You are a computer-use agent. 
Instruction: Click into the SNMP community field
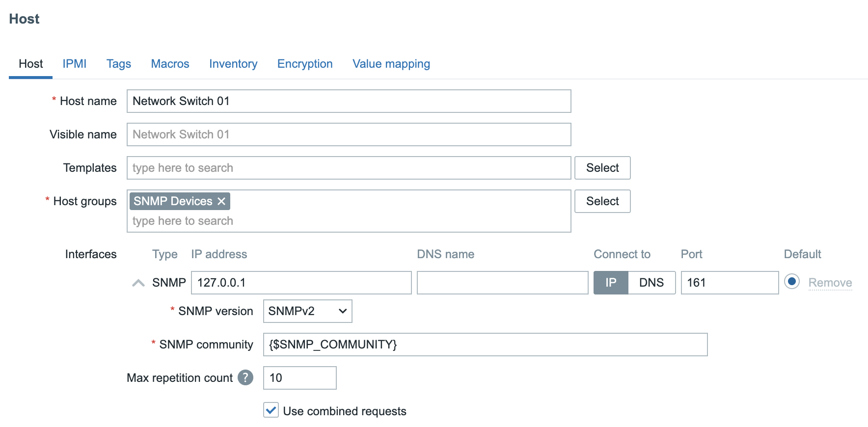(485, 345)
